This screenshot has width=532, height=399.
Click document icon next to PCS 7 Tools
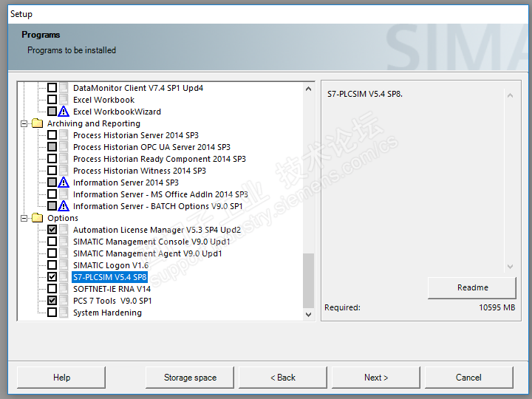click(x=64, y=301)
